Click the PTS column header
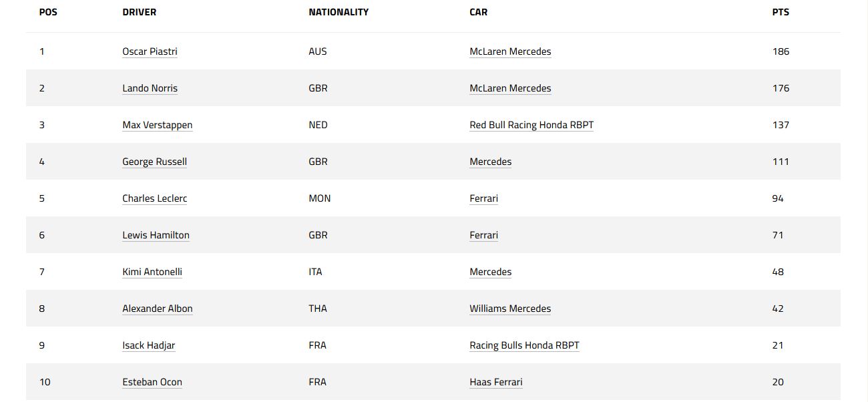 (781, 12)
